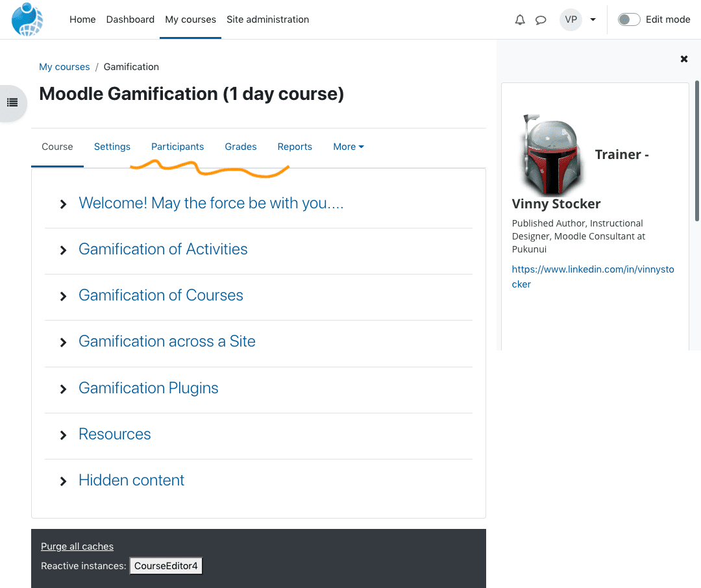This screenshot has height=588, width=701.
Task: Click My courses breadcrumb link
Action: pyautogui.click(x=64, y=67)
